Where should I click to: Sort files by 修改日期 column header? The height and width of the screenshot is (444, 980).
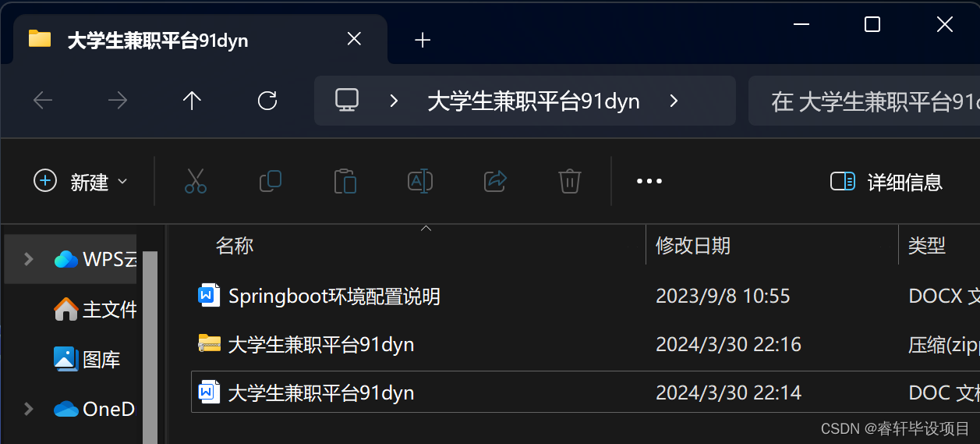(693, 246)
